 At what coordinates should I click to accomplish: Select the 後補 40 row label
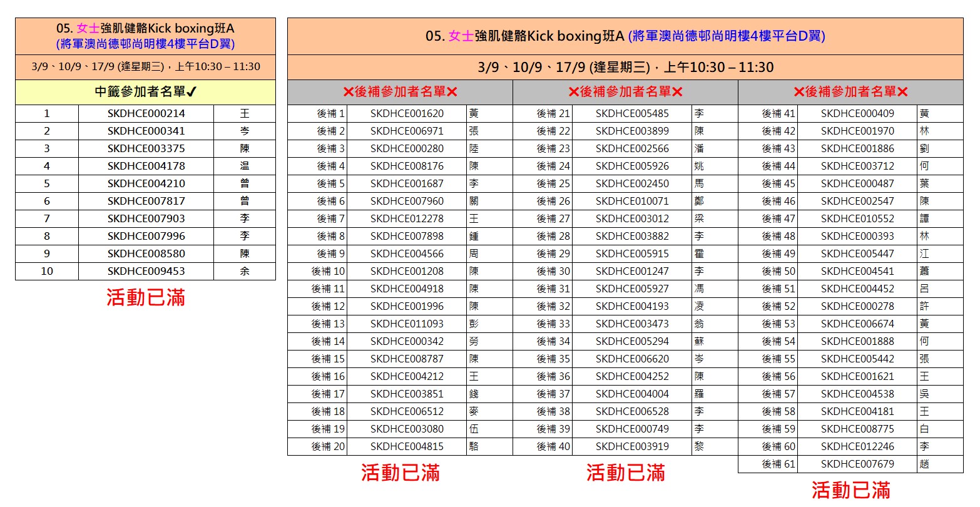(x=553, y=446)
